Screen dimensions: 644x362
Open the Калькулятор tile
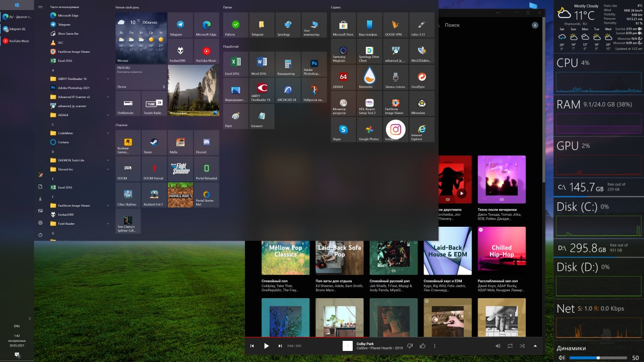(x=288, y=64)
